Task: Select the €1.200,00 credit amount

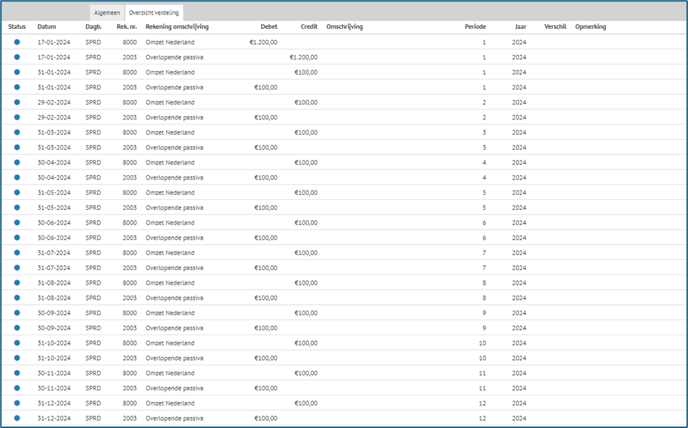Action: point(304,57)
